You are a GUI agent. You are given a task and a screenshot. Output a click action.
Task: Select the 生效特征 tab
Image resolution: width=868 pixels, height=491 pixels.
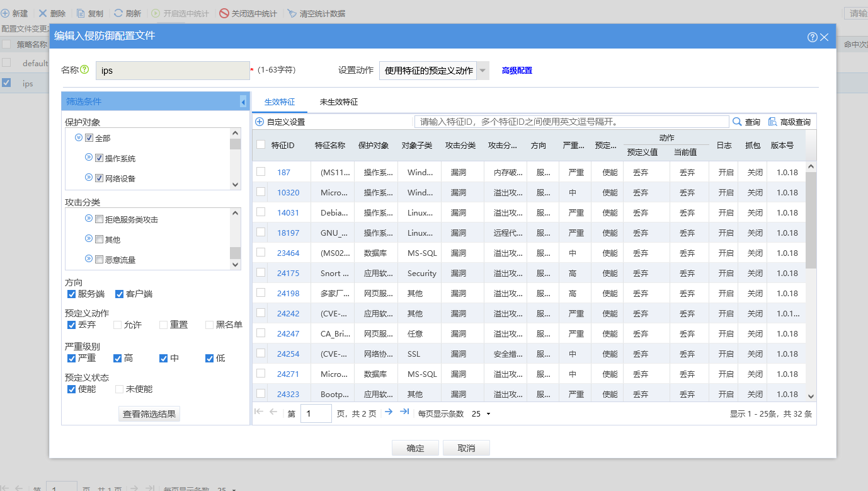[279, 101]
